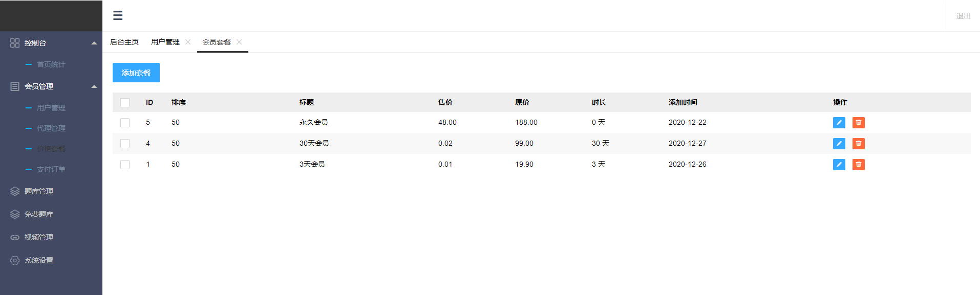The height and width of the screenshot is (295, 980).
Task: Click the 退出 logout link
Action: pos(963,16)
